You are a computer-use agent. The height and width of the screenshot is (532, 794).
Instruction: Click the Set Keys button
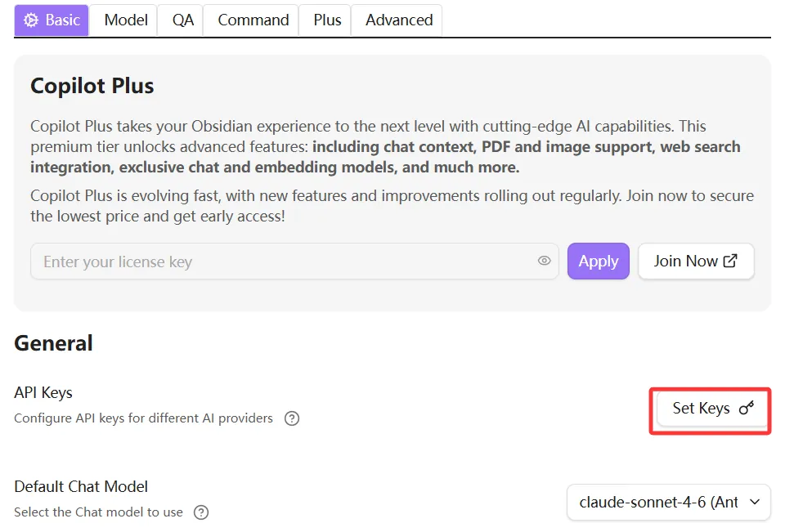[712, 409]
